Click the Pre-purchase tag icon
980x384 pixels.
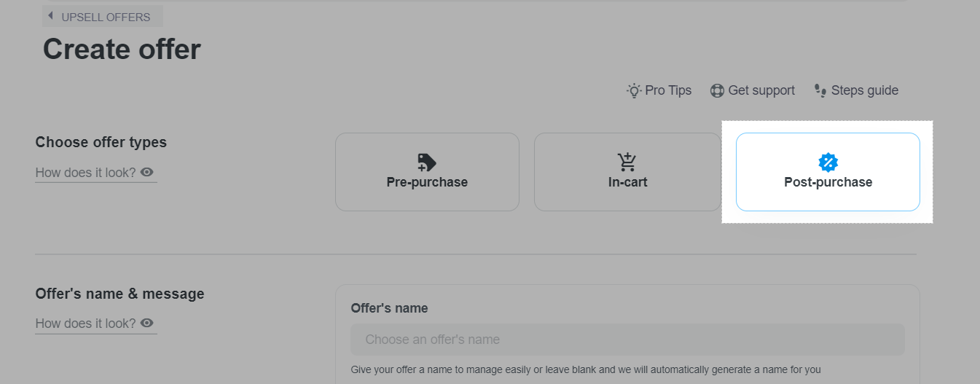pos(427,162)
